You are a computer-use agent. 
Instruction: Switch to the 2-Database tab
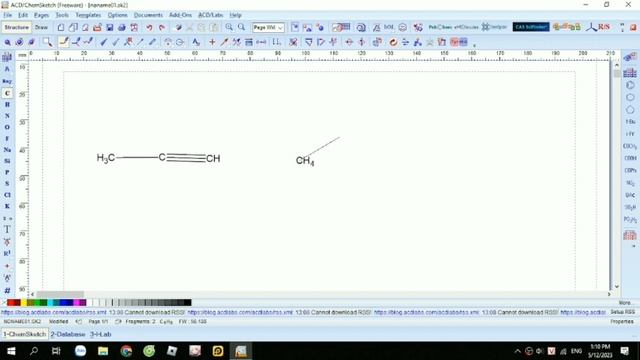(x=68, y=334)
